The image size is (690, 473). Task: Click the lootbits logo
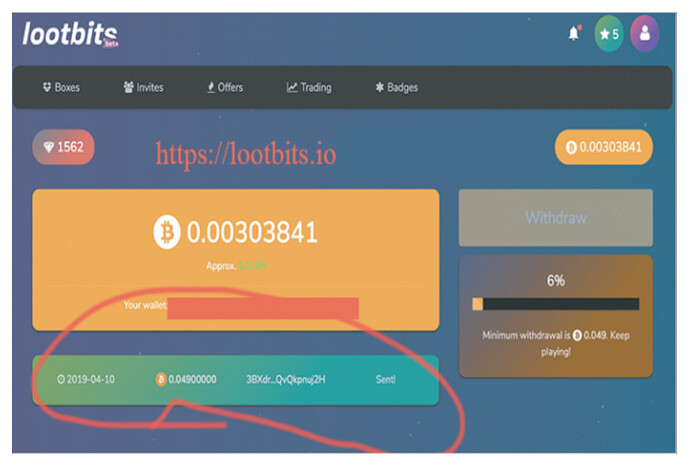tap(70, 34)
